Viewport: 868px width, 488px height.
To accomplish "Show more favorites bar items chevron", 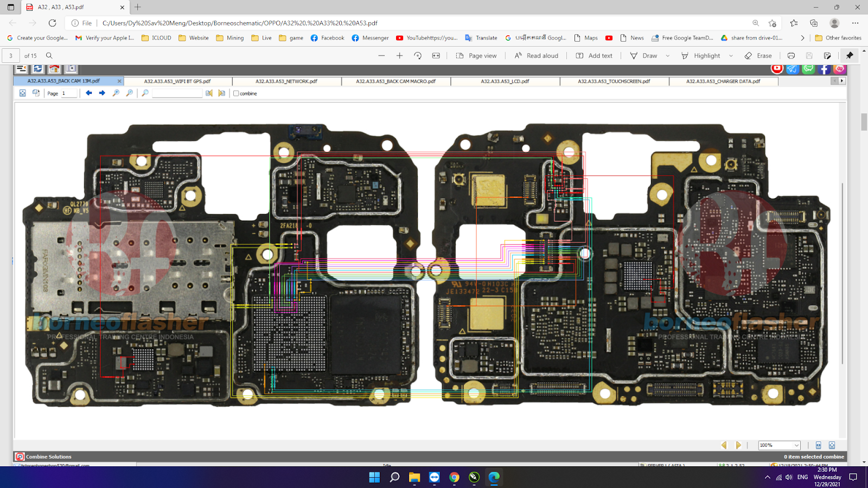I will (802, 38).
